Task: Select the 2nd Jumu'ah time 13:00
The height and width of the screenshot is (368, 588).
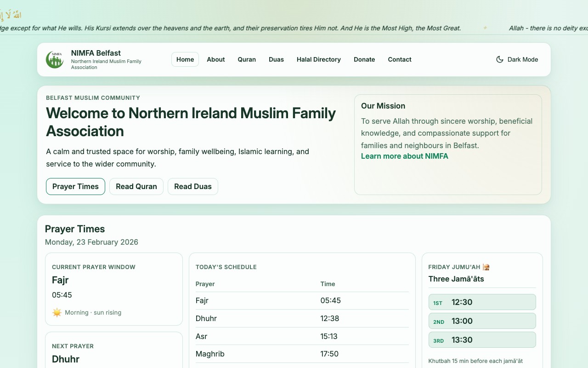Action: coord(482,321)
